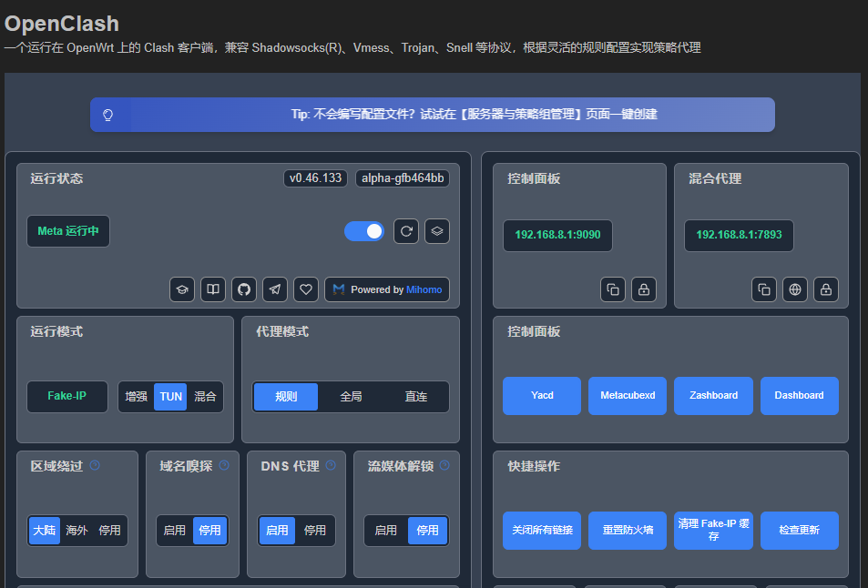This screenshot has width=868, height=588.
Task: Open the Zashboard panel
Action: (x=713, y=396)
